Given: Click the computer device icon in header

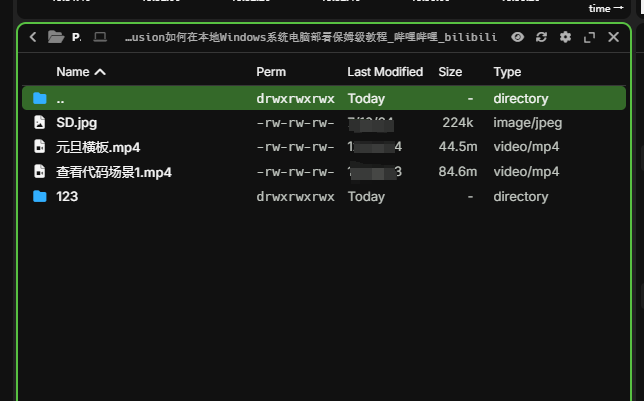Looking at the screenshot, I should [x=100, y=37].
